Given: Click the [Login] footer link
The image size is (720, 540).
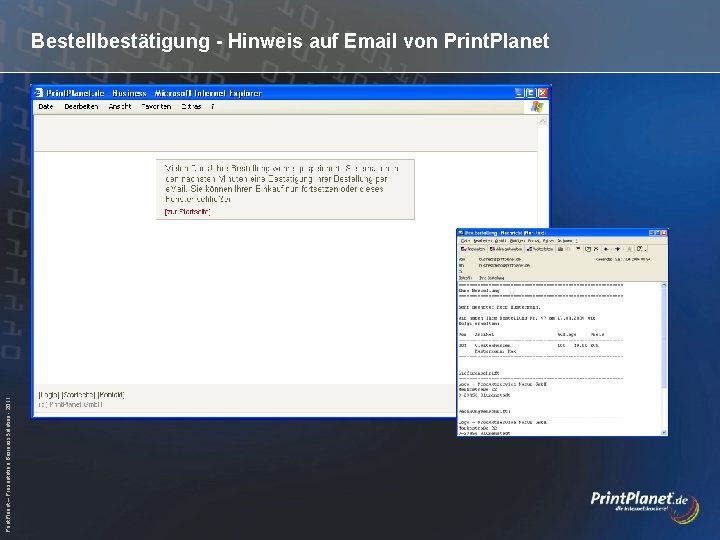Looking at the screenshot, I should pyautogui.click(x=49, y=395).
